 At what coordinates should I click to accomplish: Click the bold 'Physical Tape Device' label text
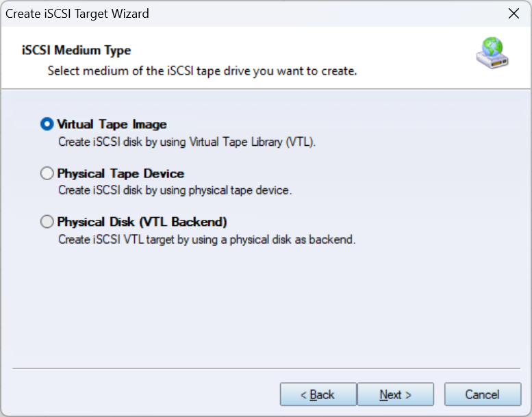click(121, 174)
